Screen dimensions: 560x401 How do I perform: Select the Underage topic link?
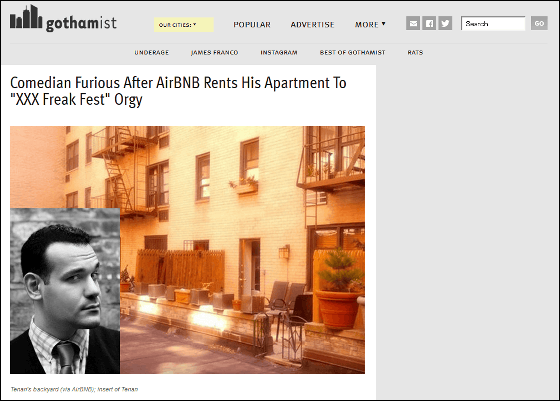pyautogui.click(x=151, y=52)
